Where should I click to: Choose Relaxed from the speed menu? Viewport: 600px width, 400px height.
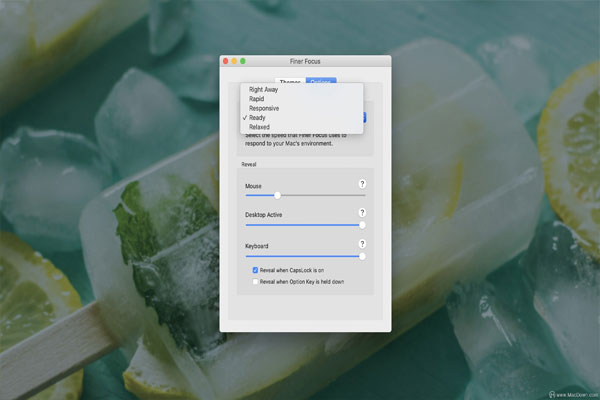coord(260,127)
